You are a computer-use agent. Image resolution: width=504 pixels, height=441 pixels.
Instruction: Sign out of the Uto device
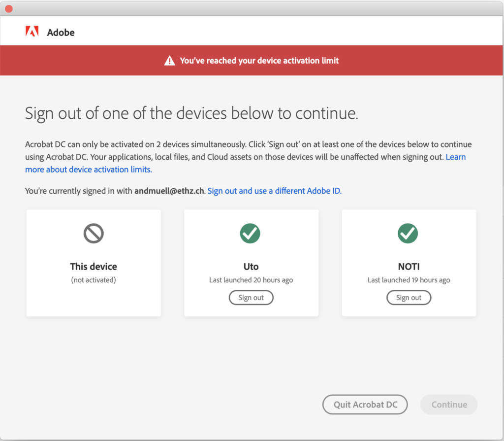click(x=251, y=298)
